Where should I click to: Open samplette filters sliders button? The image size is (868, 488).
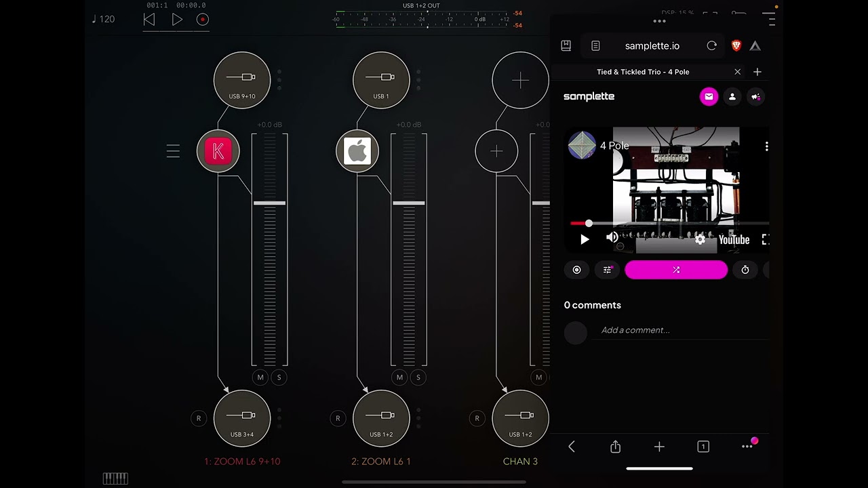point(608,270)
